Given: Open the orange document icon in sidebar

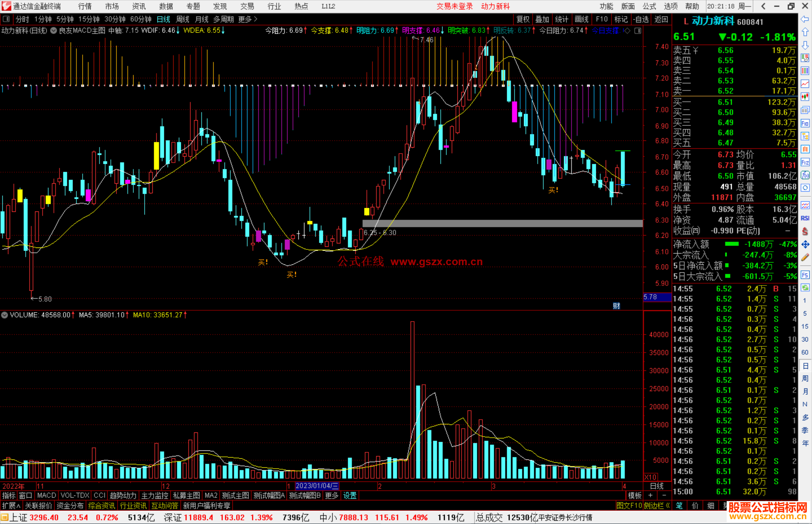Looking at the screenshot, I should pyautogui.click(x=805, y=149).
